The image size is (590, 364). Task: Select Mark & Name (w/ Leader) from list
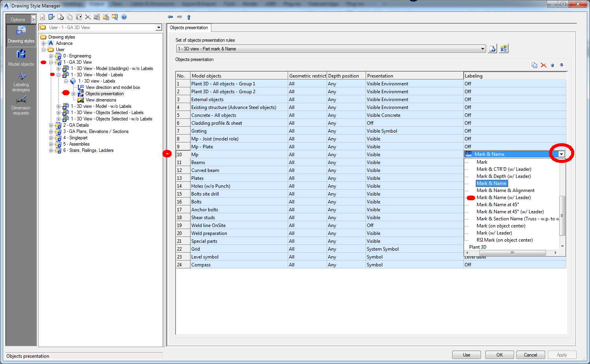point(504,197)
